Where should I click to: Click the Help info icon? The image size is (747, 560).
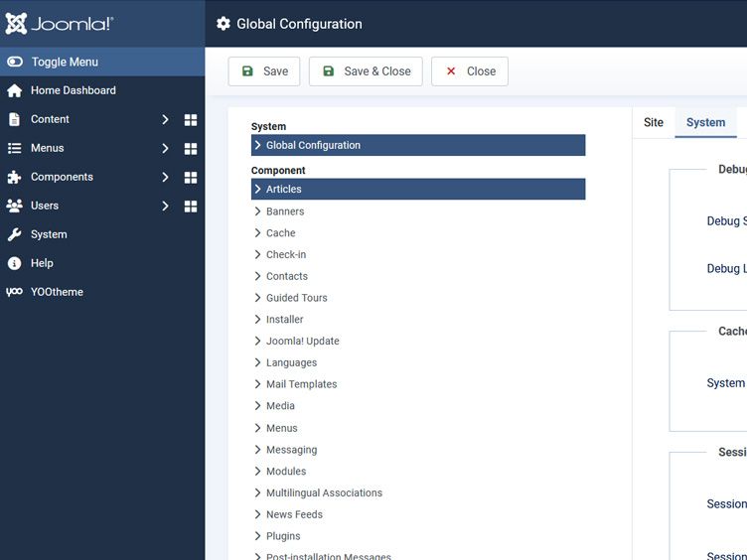[x=14, y=263]
